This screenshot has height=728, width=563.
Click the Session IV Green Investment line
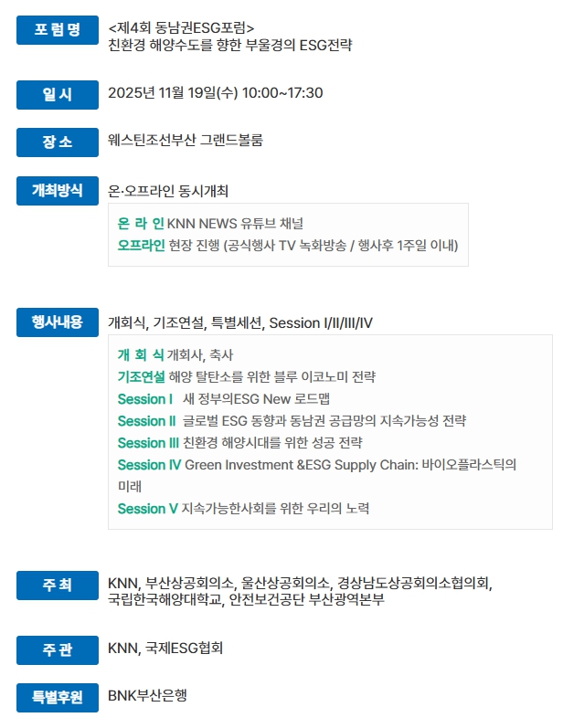click(x=316, y=465)
